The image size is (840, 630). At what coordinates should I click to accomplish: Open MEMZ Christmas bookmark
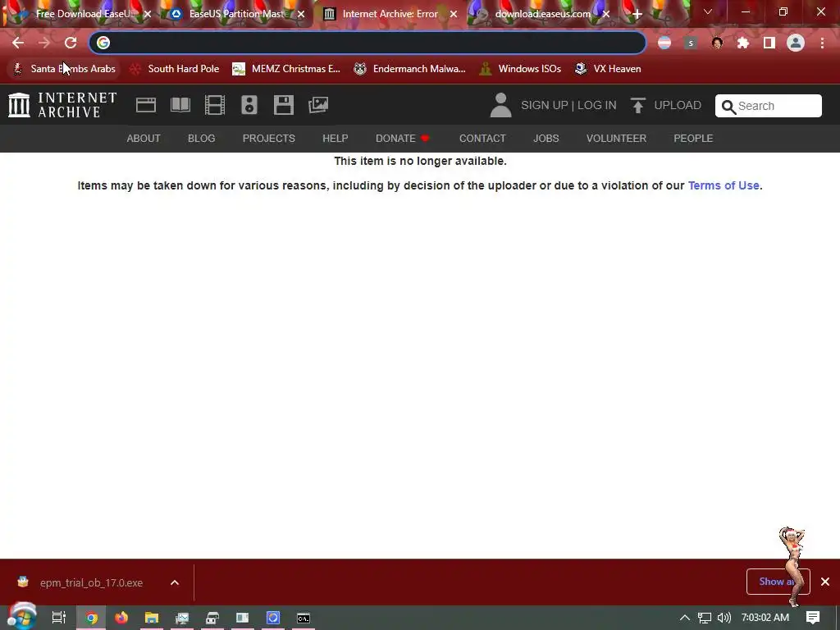[286, 69]
